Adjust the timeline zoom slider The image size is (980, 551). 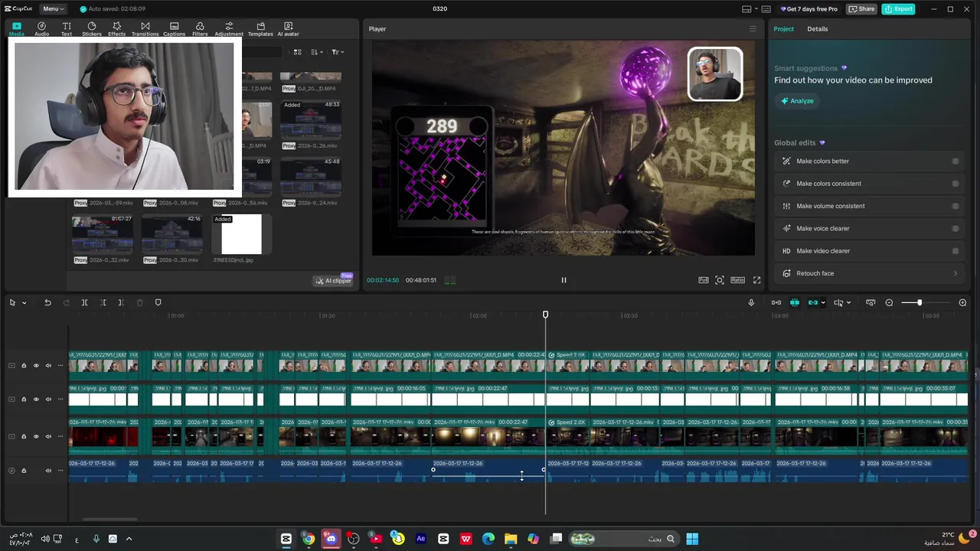click(920, 303)
